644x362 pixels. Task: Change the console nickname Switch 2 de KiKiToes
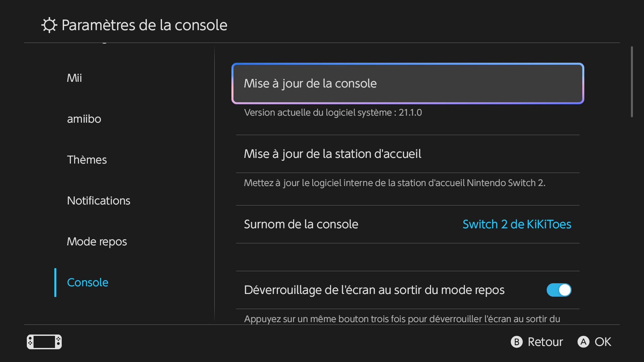click(x=517, y=224)
